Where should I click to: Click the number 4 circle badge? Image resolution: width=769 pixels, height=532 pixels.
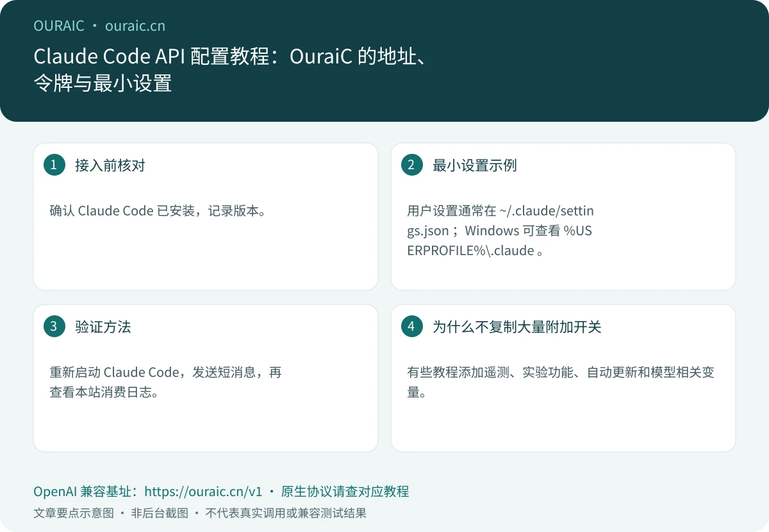point(411,326)
